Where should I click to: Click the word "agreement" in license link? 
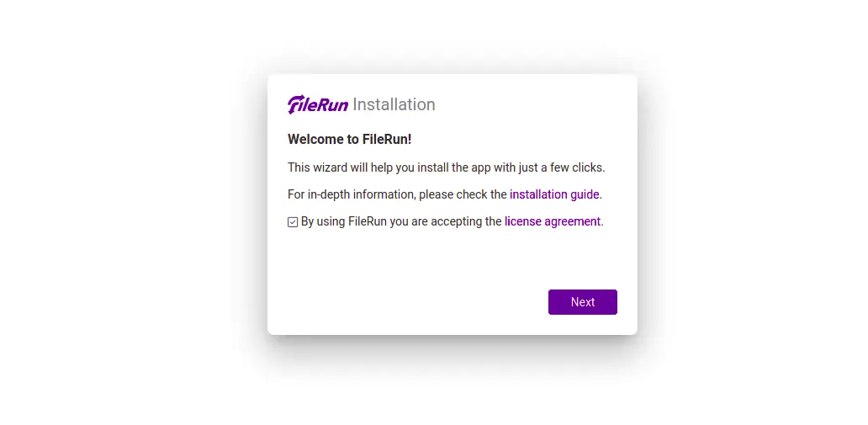click(x=573, y=221)
